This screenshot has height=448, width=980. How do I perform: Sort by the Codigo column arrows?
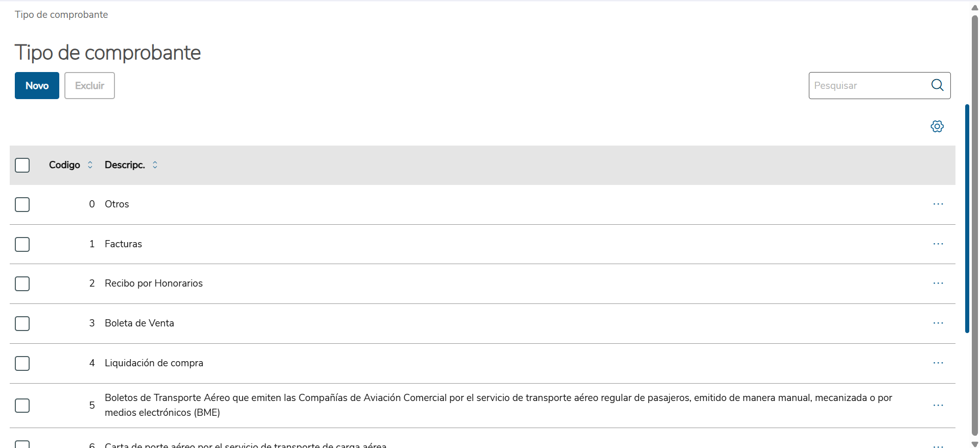point(90,165)
